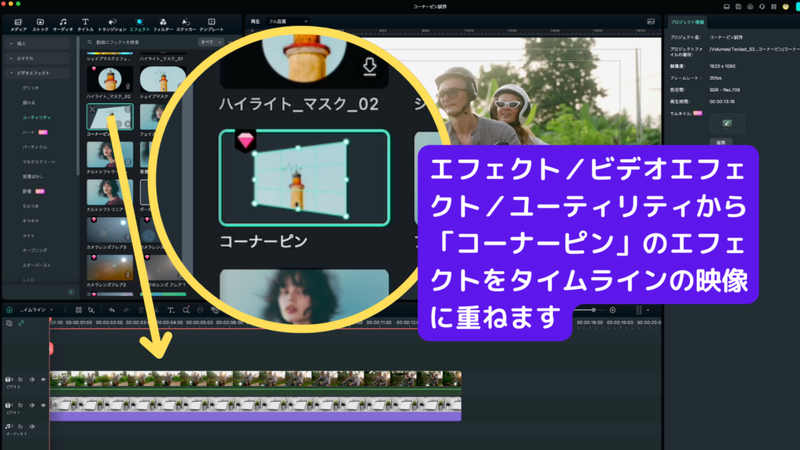Click the cloud upload icon
The image size is (800, 450).
click(750, 7)
